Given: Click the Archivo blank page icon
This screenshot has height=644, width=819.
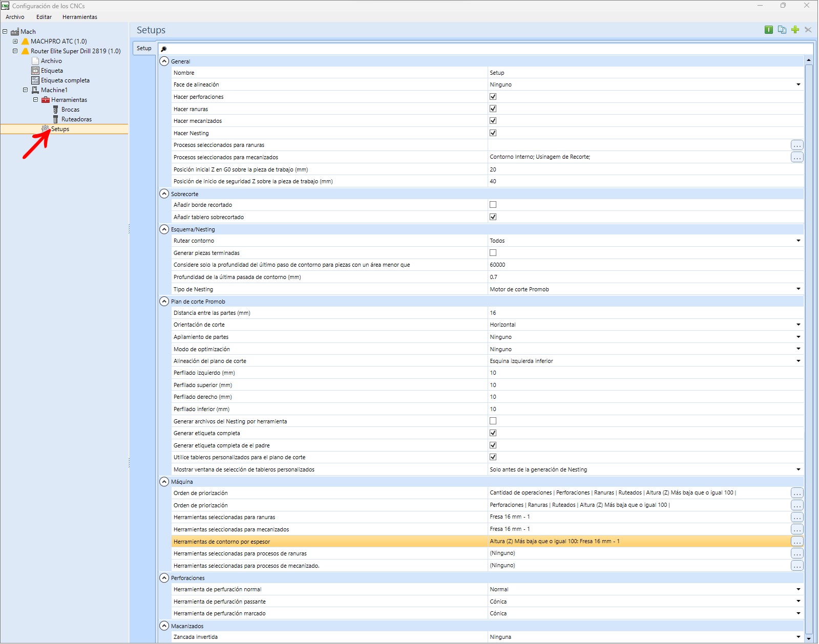Looking at the screenshot, I should point(35,61).
